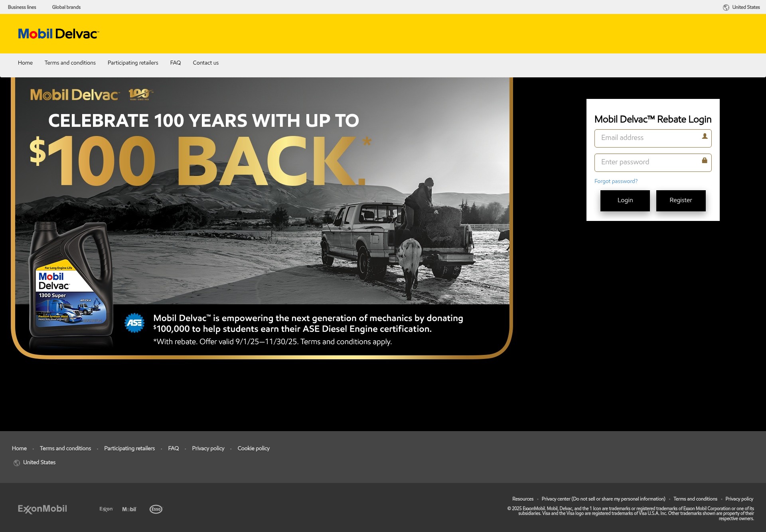The image size is (766, 532).
Task: Open bottom bar Privacy policy link
Action: point(739,499)
